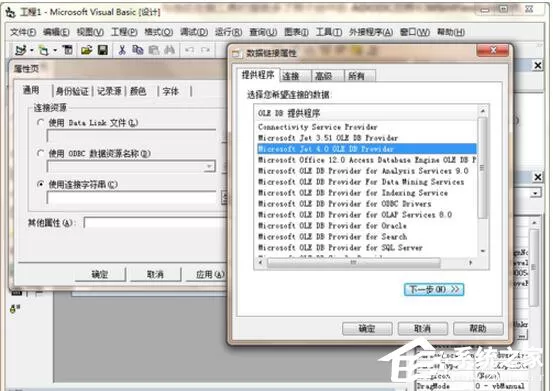Open the 文件(F) menu

point(23,32)
